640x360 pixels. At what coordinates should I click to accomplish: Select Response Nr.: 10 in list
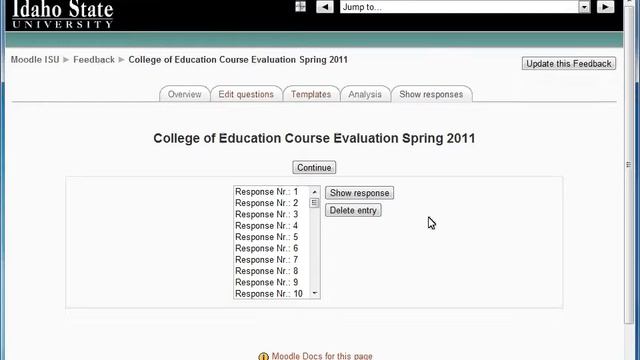[271, 294]
